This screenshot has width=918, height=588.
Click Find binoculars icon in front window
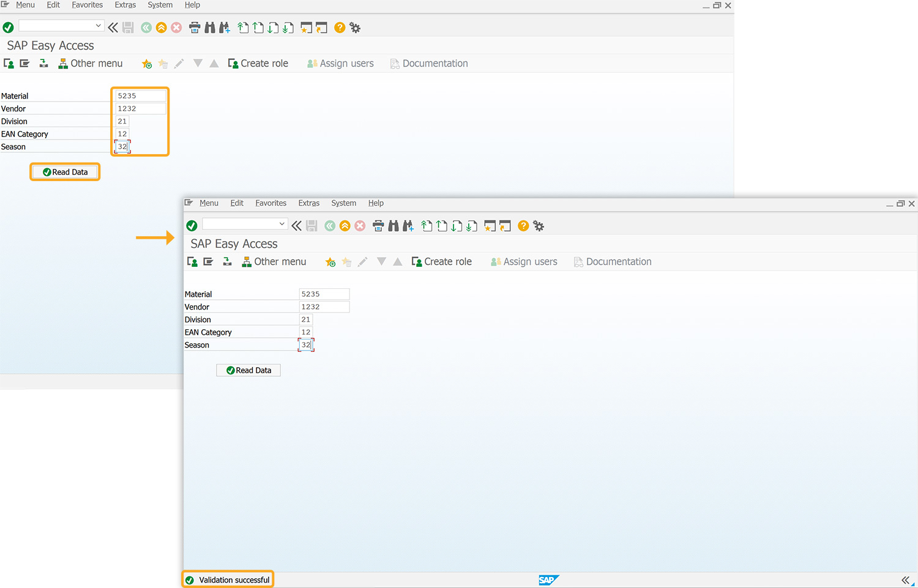point(394,226)
